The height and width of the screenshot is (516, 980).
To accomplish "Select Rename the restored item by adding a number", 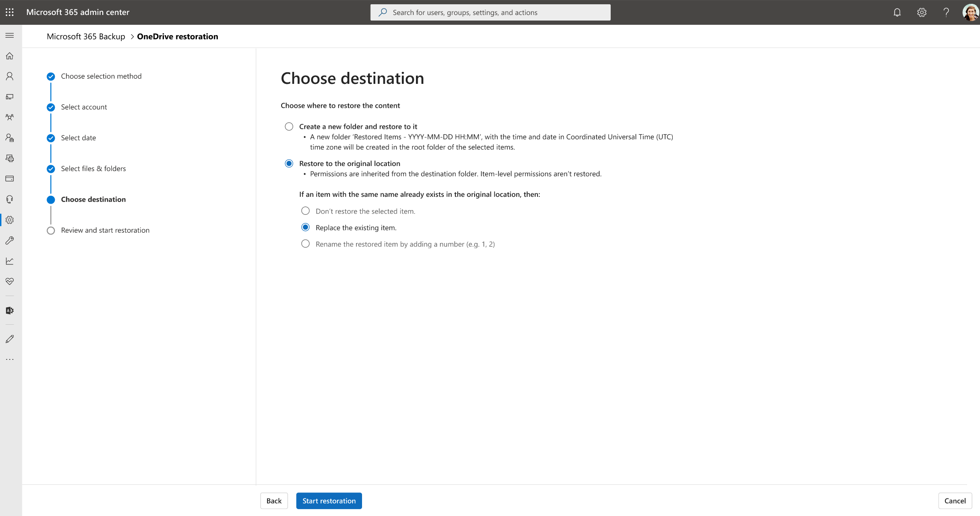I will [x=306, y=244].
